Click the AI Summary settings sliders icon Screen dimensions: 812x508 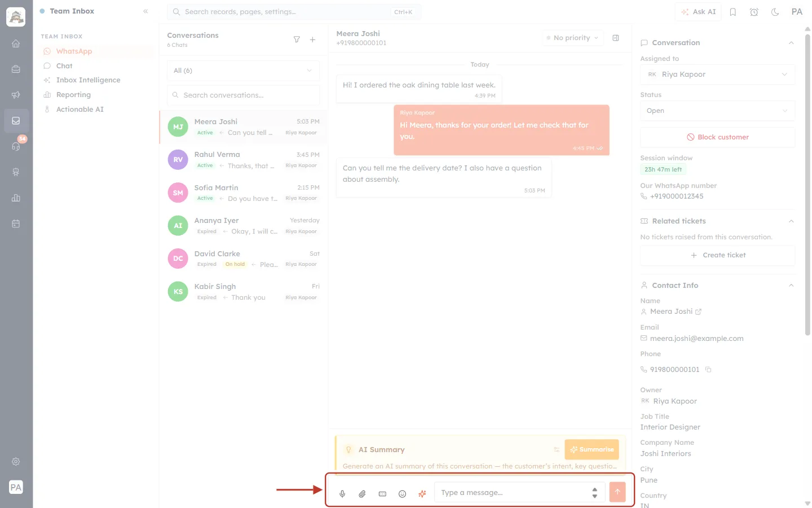click(557, 450)
